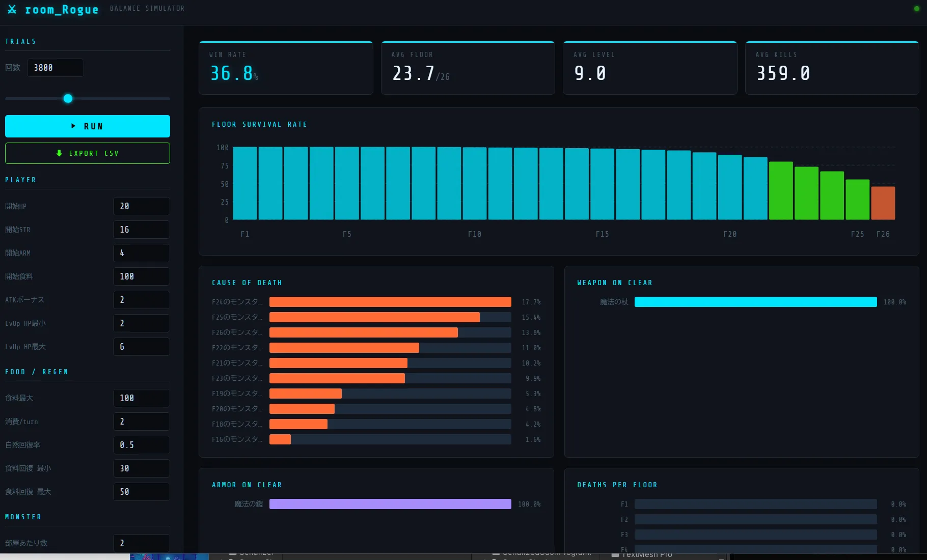Image resolution: width=927 pixels, height=560 pixels.
Task: Export results with EXPORT CSV button
Action: pyautogui.click(x=88, y=153)
